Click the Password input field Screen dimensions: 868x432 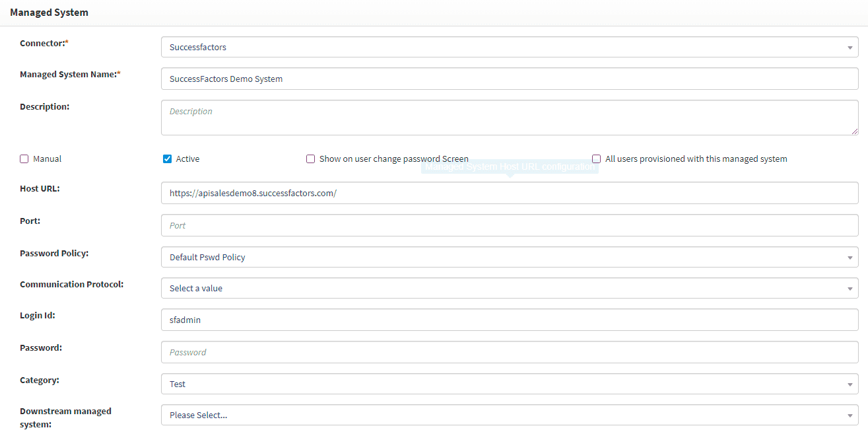click(508, 352)
